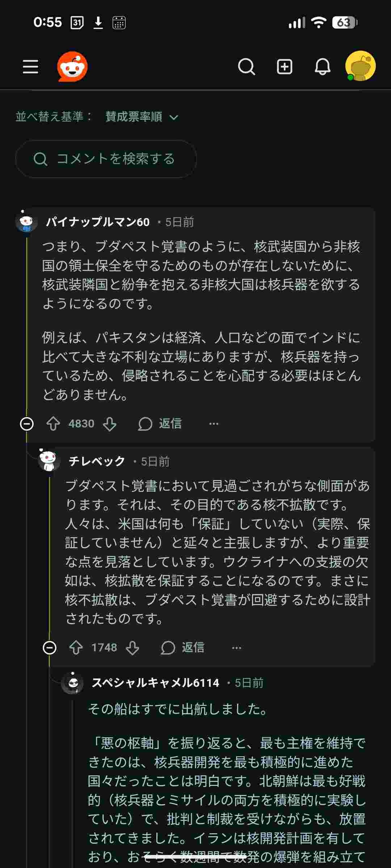Viewport: 391px width, 868px height.
Task: Focus the コメントを検索する search field
Action: tap(106, 159)
